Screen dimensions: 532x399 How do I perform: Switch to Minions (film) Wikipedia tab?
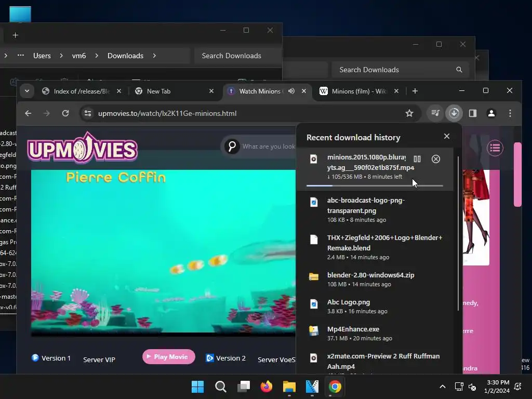click(x=358, y=91)
